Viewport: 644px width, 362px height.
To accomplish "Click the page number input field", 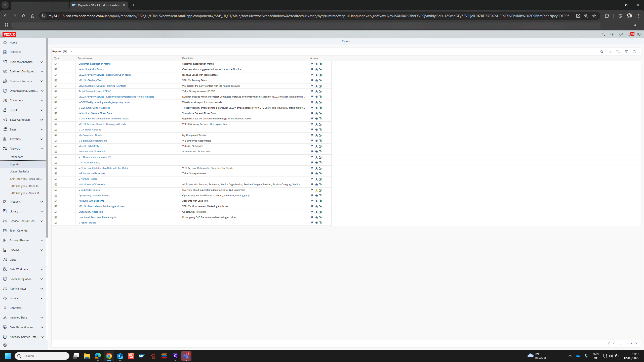I will click(621, 343).
